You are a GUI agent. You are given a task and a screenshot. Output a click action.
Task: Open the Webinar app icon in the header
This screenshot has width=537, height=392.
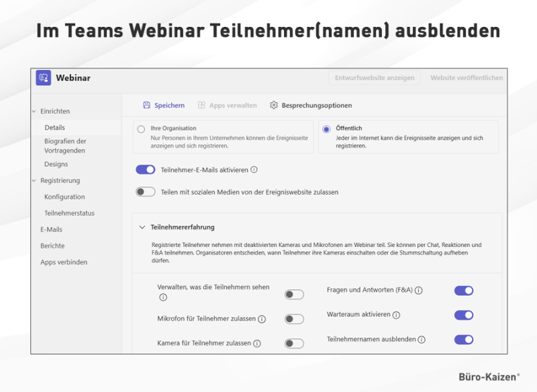42,78
